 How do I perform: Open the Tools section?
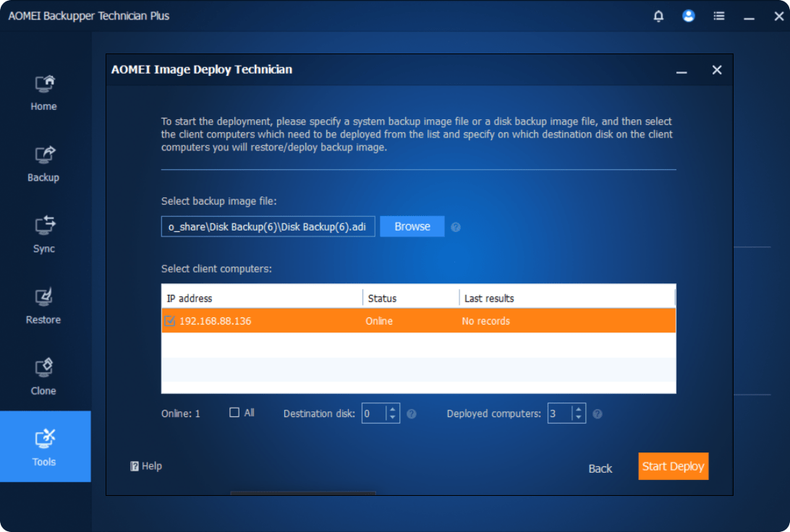tap(46, 447)
